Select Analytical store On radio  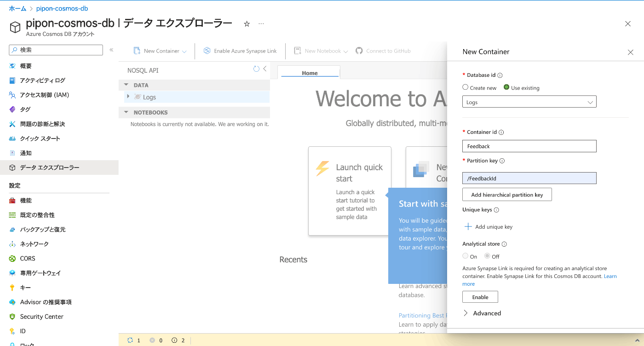pos(466,256)
